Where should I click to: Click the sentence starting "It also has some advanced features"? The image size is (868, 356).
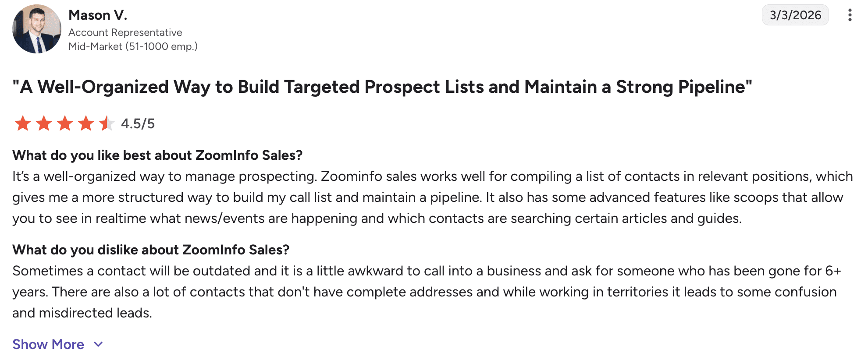pyautogui.click(x=658, y=197)
